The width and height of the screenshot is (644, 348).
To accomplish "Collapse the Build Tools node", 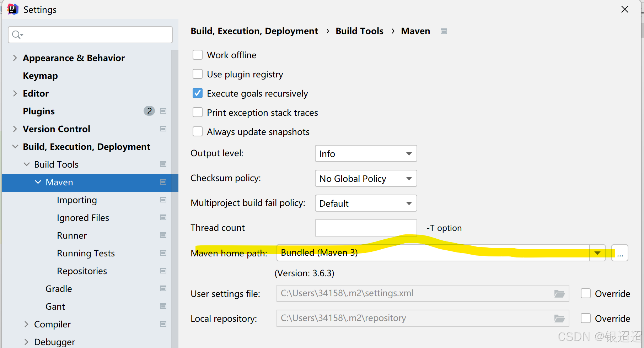I will [x=27, y=164].
